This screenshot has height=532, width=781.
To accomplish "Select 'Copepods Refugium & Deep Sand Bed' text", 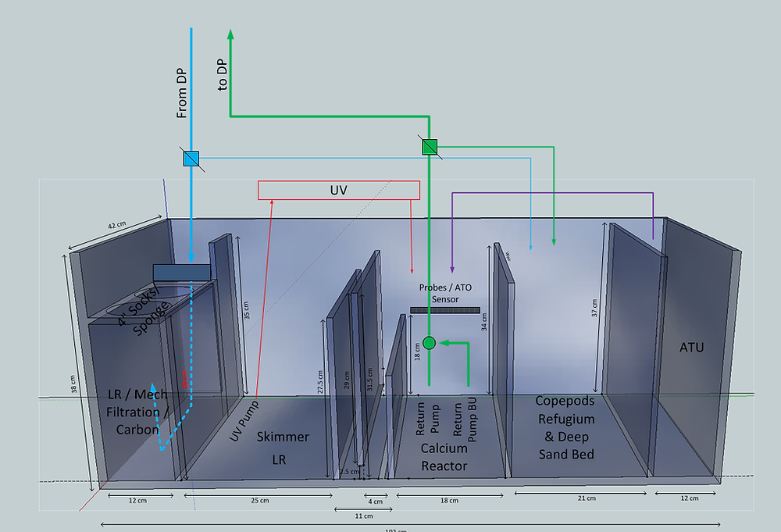I will [x=565, y=427].
